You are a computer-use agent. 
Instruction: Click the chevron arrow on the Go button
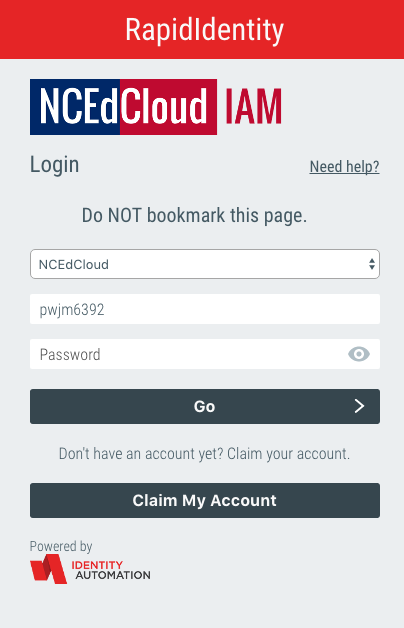tap(359, 406)
